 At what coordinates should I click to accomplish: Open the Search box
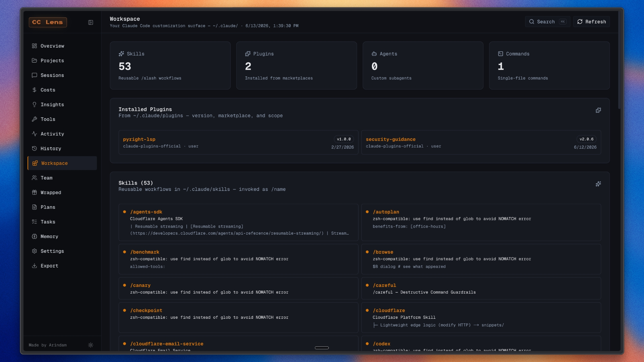click(547, 22)
